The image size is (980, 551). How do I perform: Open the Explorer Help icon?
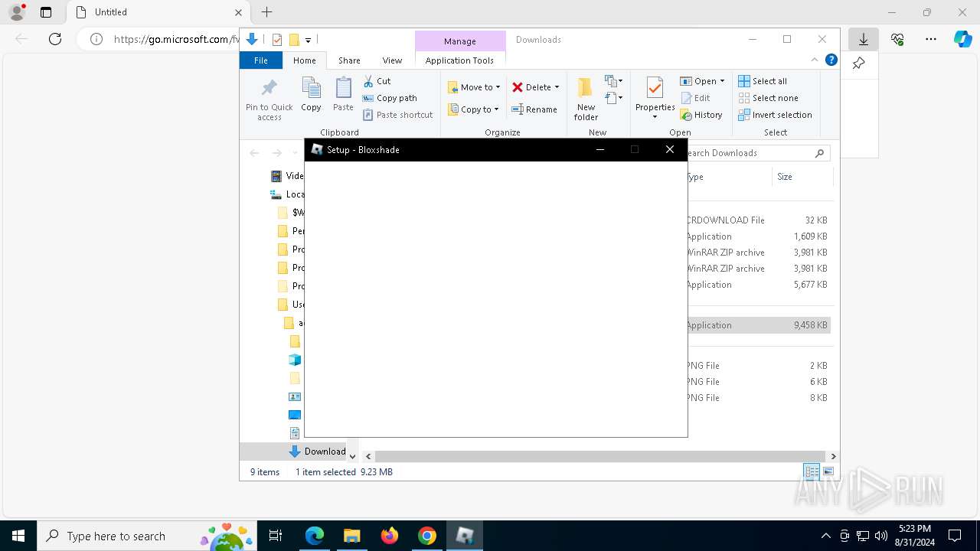click(831, 60)
